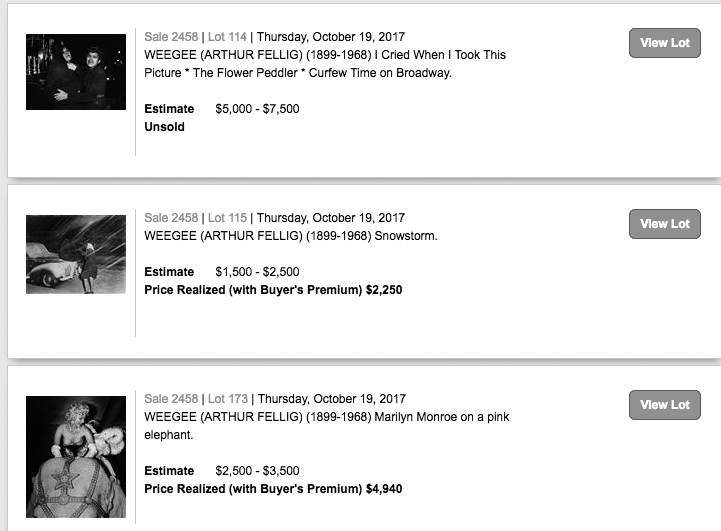Open the Snowstorm photo thumbnail
Image resolution: width=721 pixels, height=531 pixels.
point(76,254)
